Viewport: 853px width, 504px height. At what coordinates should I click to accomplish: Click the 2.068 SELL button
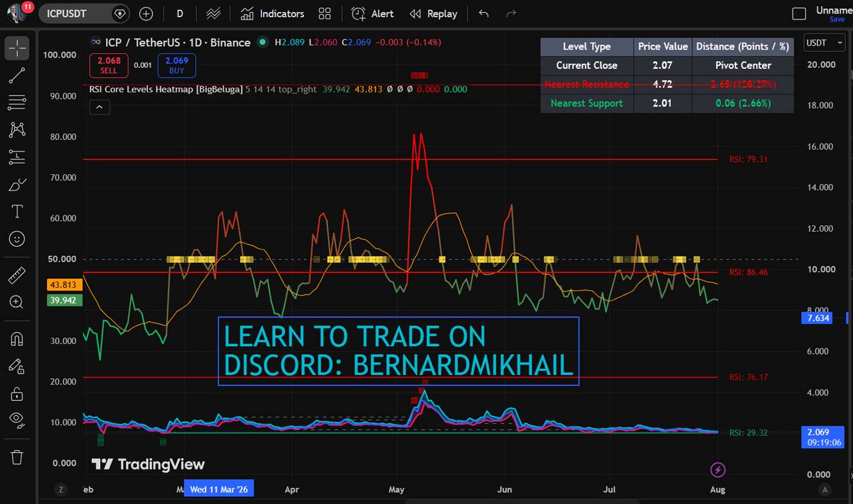(109, 65)
